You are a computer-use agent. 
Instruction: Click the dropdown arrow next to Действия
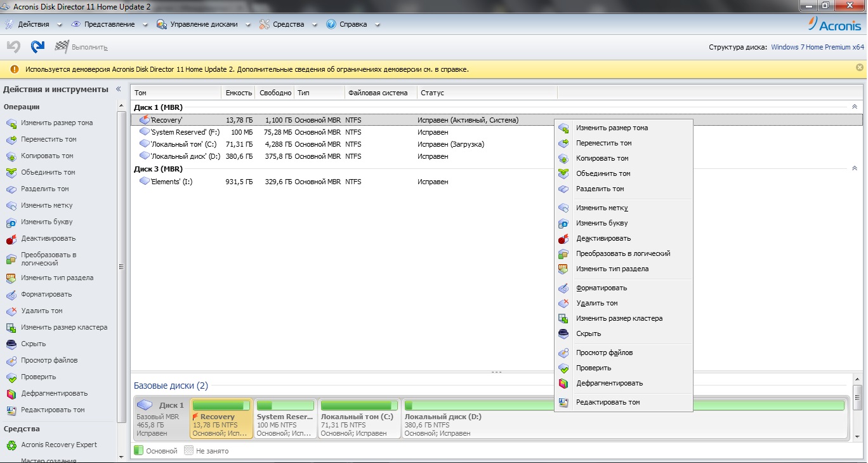coord(60,25)
